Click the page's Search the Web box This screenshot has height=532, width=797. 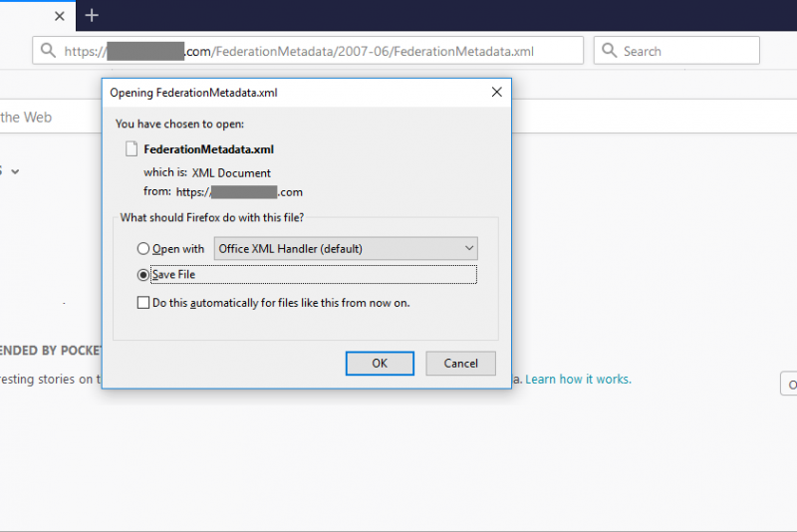point(50,118)
